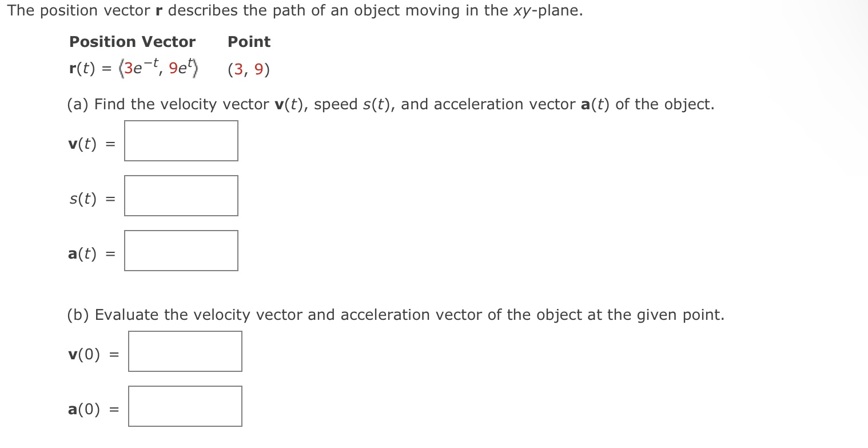Click the v(t) answer input box
The height and width of the screenshot is (448, 868).
click(x=181, y=141)
